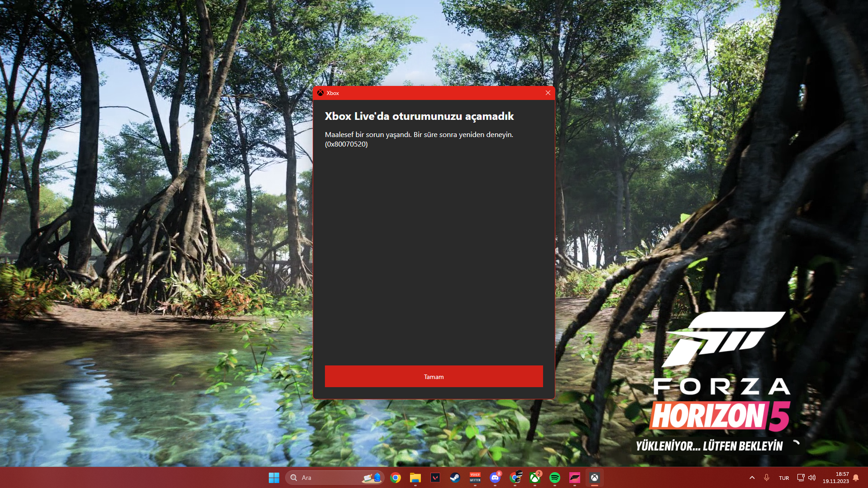Click the "Xbox" title text in the dialog title bar
Screen dimensions: 868x488
(x=333, y=93)
